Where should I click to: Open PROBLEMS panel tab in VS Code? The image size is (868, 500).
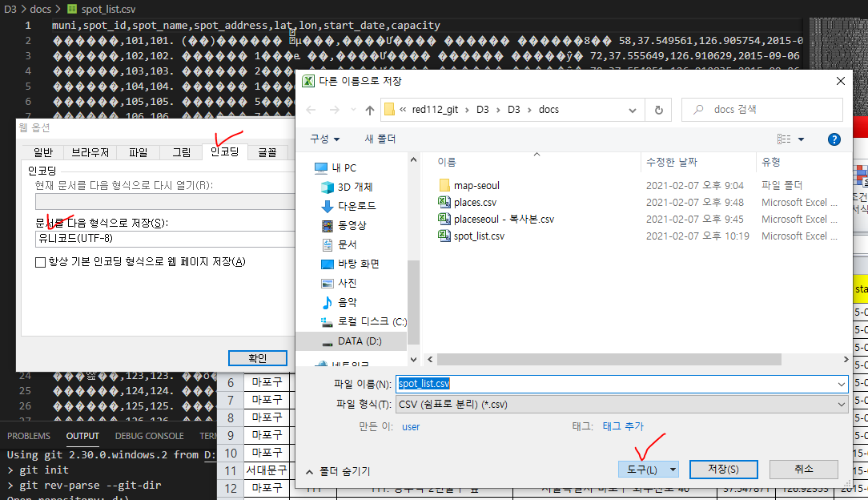(29, 437)
